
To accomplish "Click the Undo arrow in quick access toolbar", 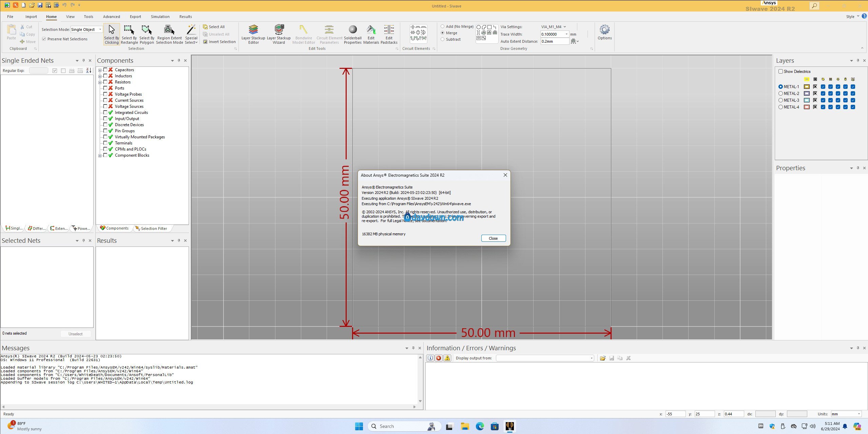I will [x=64, y=5].
